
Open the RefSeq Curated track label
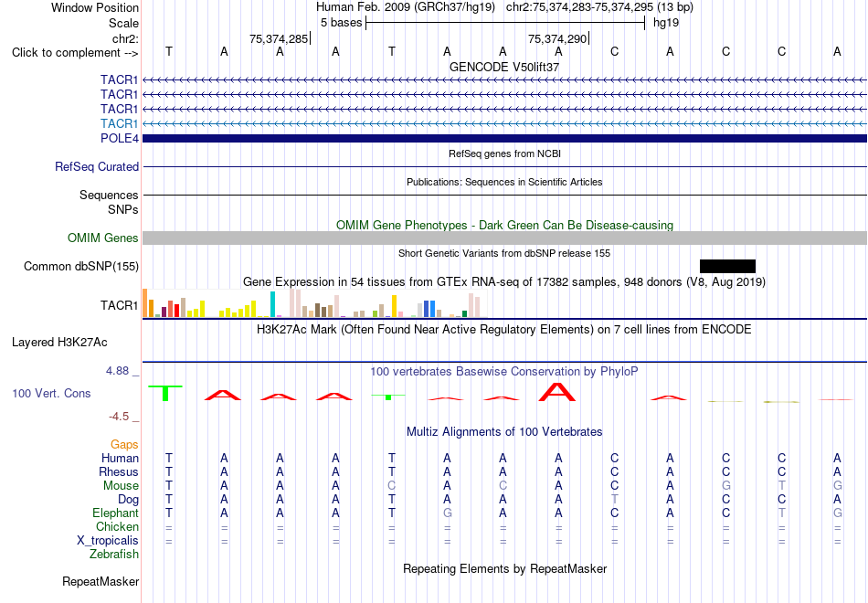click(96, 166)
